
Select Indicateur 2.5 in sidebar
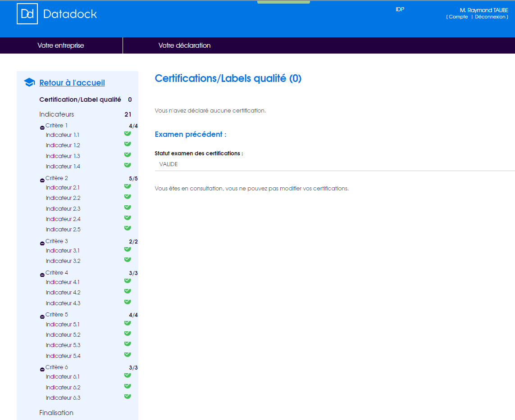[63, 230]
